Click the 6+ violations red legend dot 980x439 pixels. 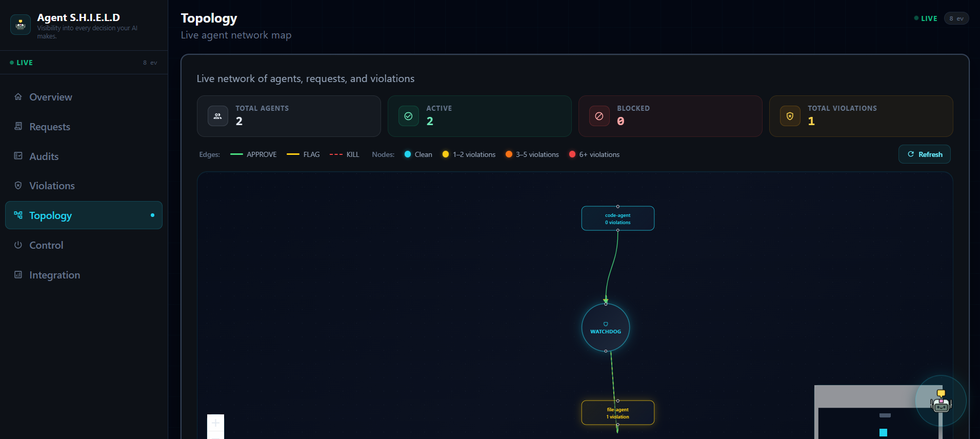[x=572, y=154]
